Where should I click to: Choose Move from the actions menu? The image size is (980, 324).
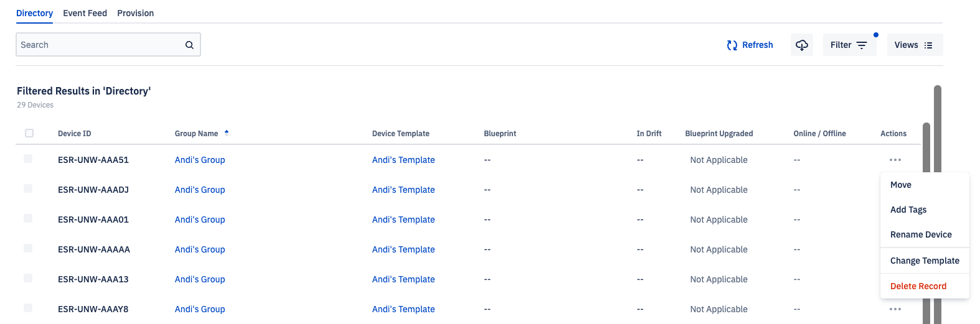(925, 185)
